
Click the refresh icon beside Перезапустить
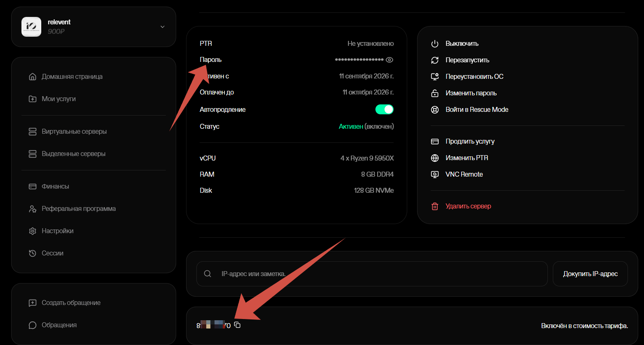[435, 60]
